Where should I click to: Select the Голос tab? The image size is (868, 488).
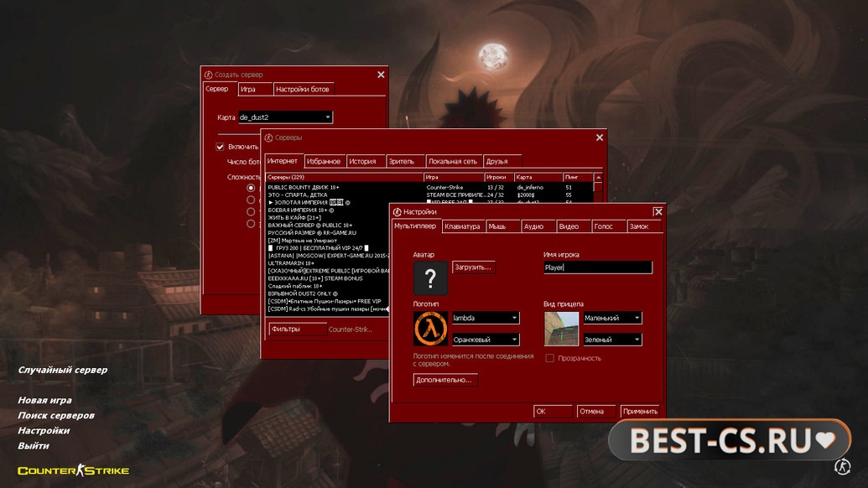pos(609,226)
